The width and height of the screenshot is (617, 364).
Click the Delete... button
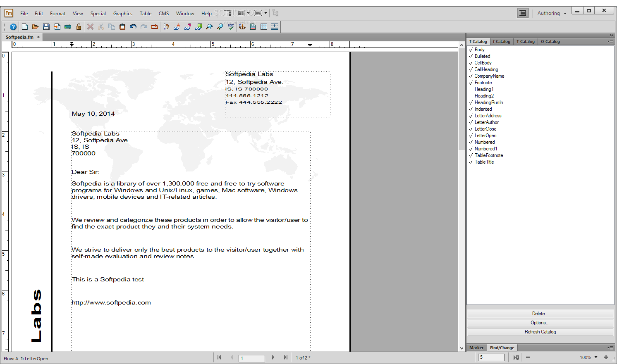click(x=540, y=314)
